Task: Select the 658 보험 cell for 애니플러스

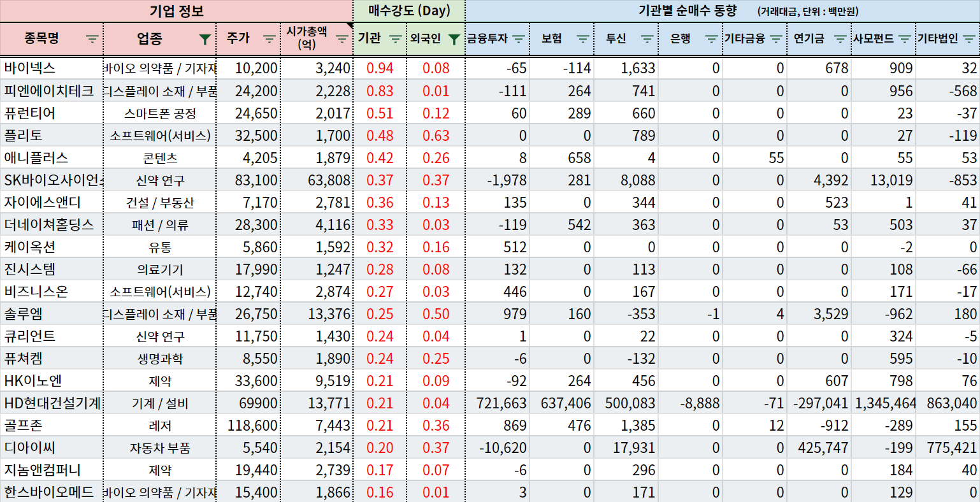Action: pyautogui.click(x=562, y=157)
